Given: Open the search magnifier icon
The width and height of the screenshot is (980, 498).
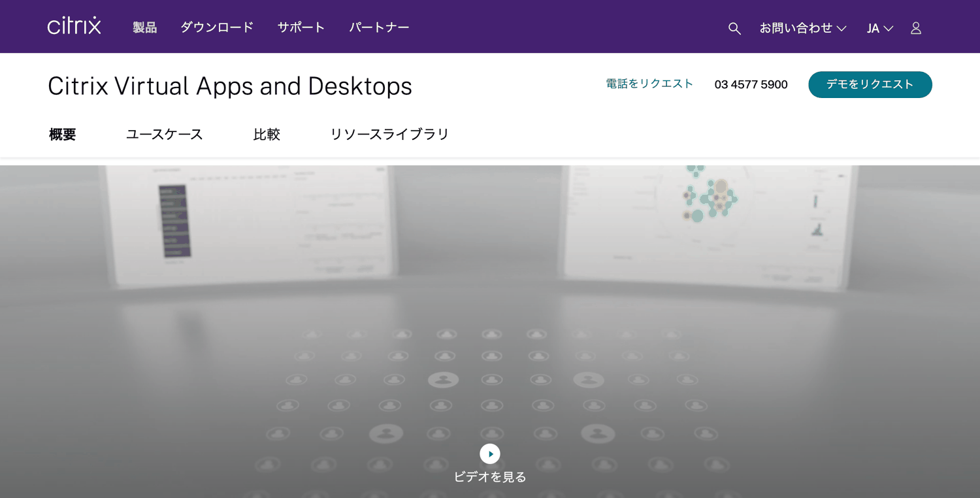Looking at the screenshot, I should [734, 28].
